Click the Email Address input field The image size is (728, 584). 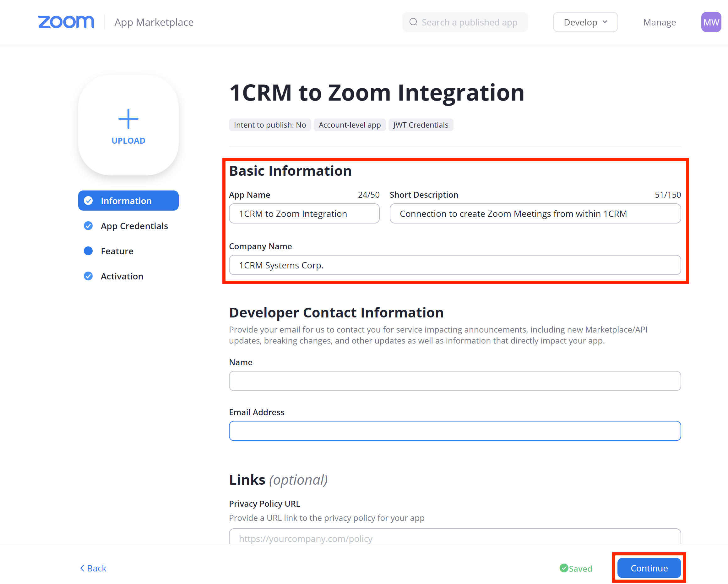coord(455,431)
